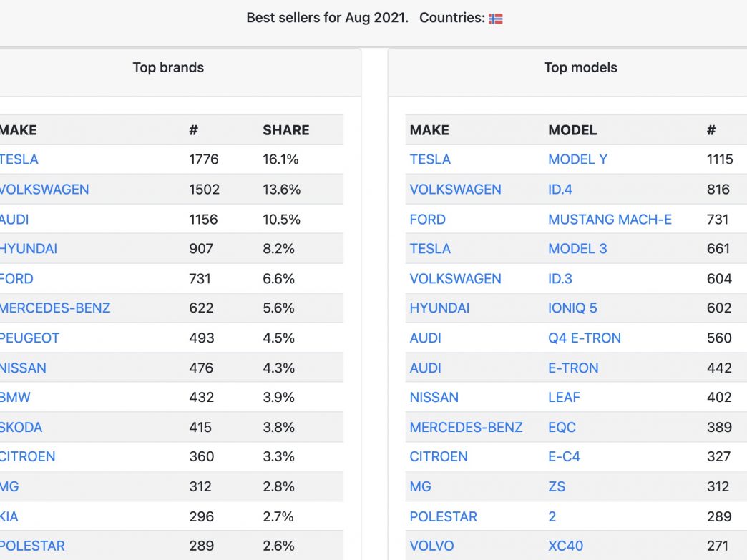
Task: Click the 1776 sales count for Tesla
Action: [204, 159]
